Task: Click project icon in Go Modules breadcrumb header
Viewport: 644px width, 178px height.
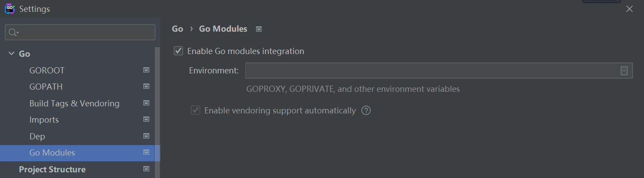Action: click(259, 29)
